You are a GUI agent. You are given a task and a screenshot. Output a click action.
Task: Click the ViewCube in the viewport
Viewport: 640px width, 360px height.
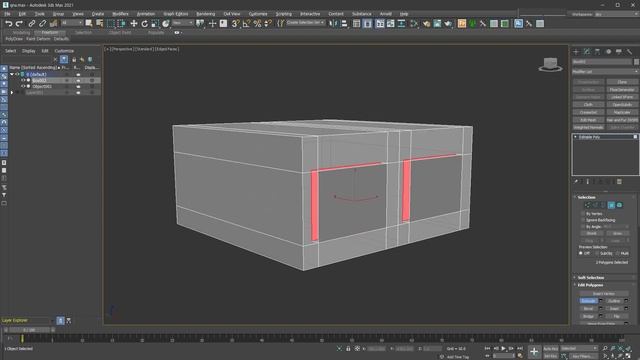click(550, 64)
